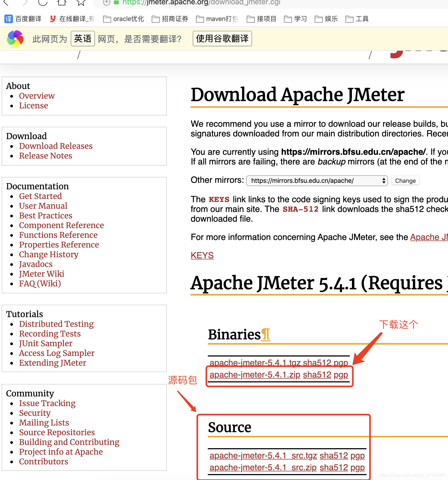Reload the page with the refresh icon
The height and width of the screenshot is (480, 448).
tap(43, 2)
